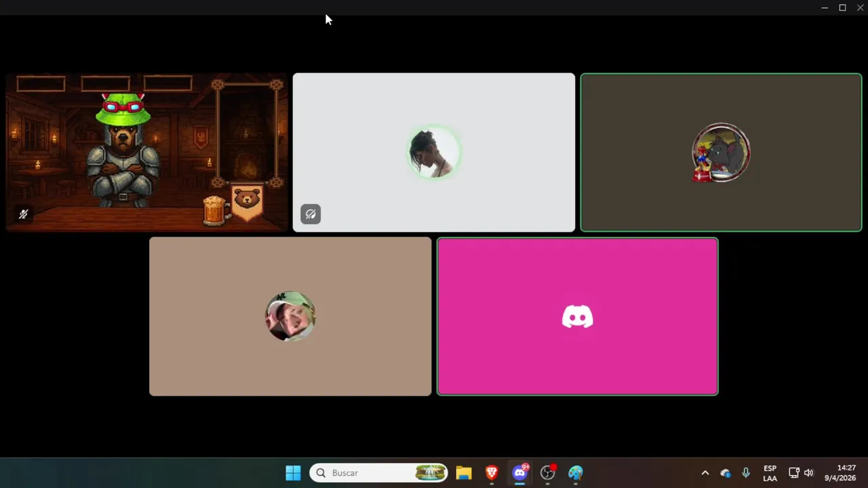Click the OneDrive cloud tray icon
This screenshot has width=868, height=488.
pos(726,473)
